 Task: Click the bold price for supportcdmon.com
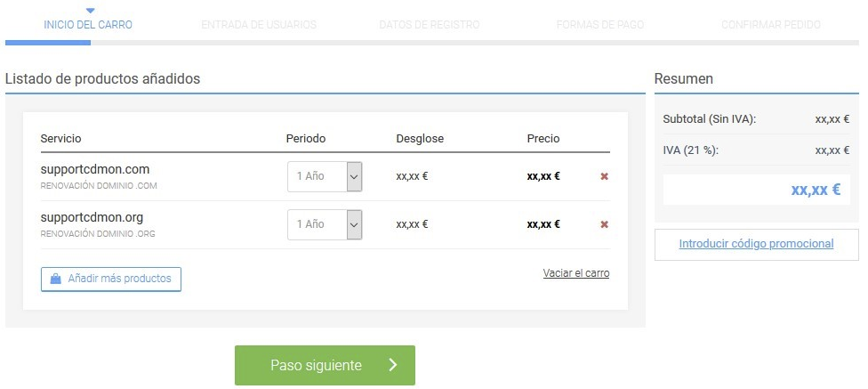(x=543, y=177)
